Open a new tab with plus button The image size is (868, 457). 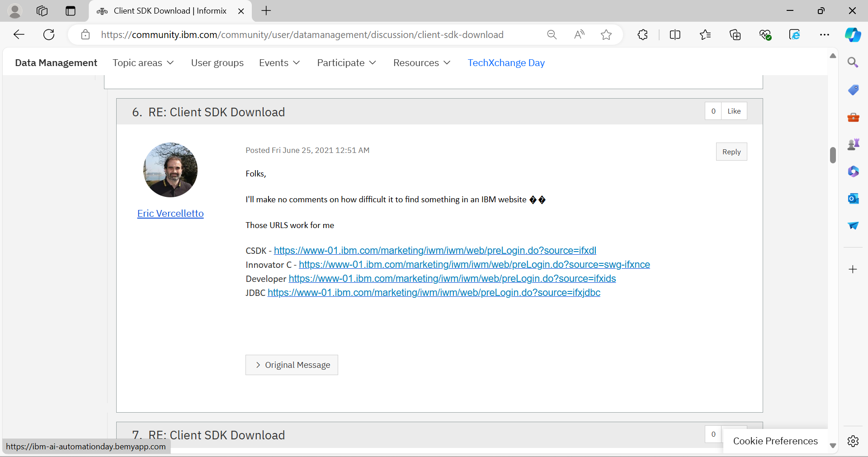pos(266,11)
